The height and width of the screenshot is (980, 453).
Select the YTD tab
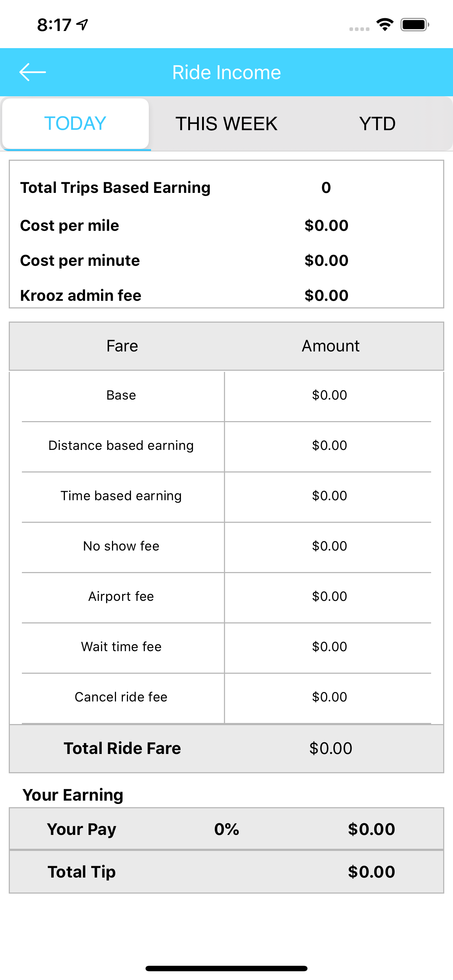click(x=377, y=124)
